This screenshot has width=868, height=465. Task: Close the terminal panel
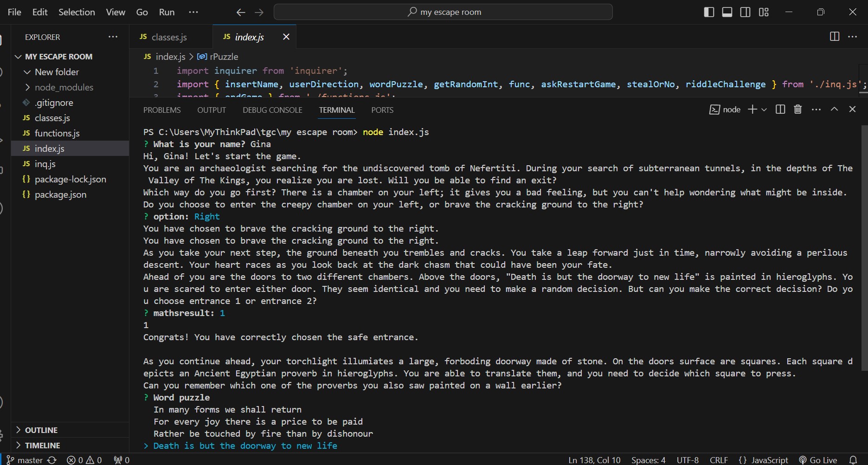tap(852, 109)
